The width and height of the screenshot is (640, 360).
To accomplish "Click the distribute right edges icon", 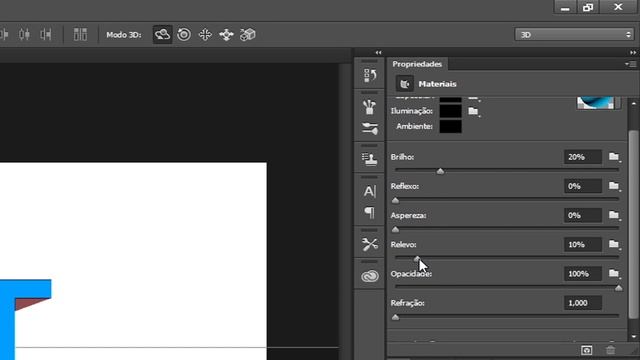I will (x=46, y=35).
